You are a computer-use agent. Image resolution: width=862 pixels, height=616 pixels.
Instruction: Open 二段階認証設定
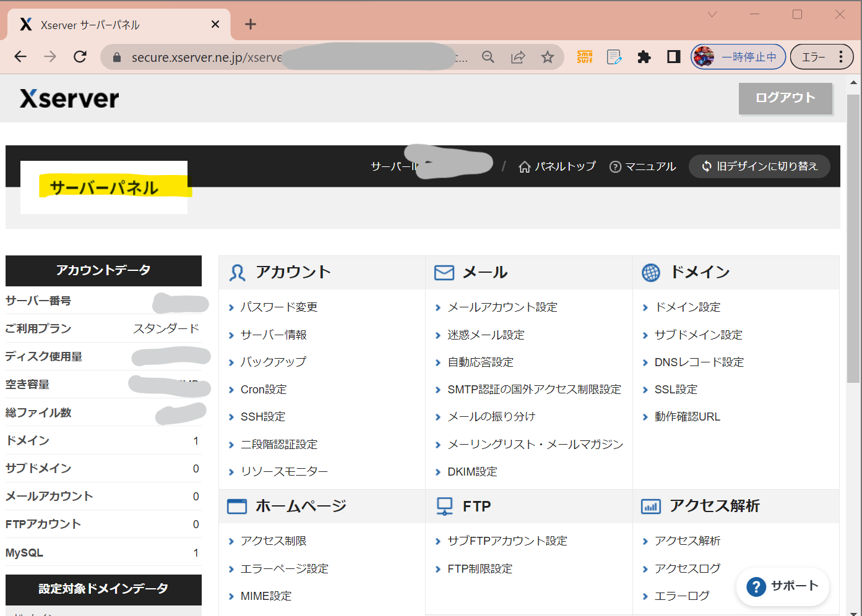coord(279,444)
